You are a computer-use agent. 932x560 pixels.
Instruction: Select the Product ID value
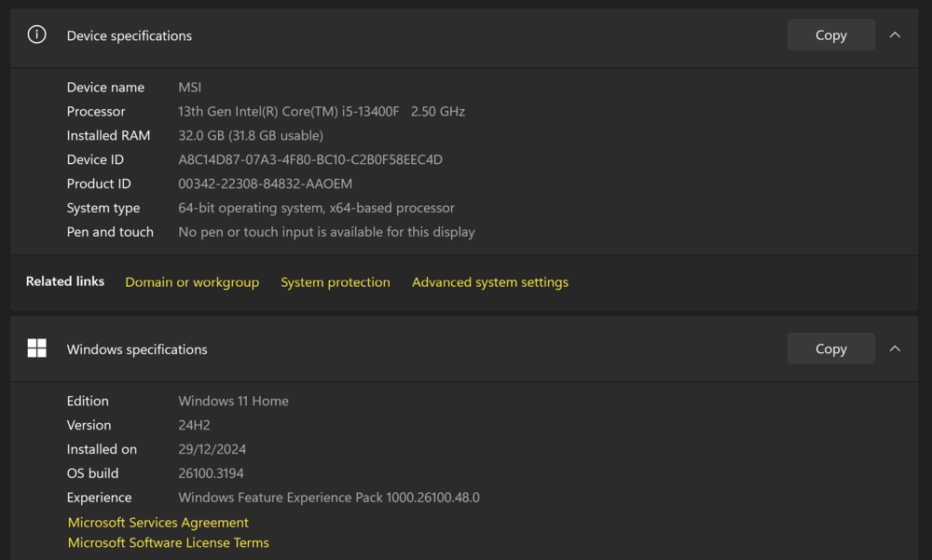coord(265,184)
